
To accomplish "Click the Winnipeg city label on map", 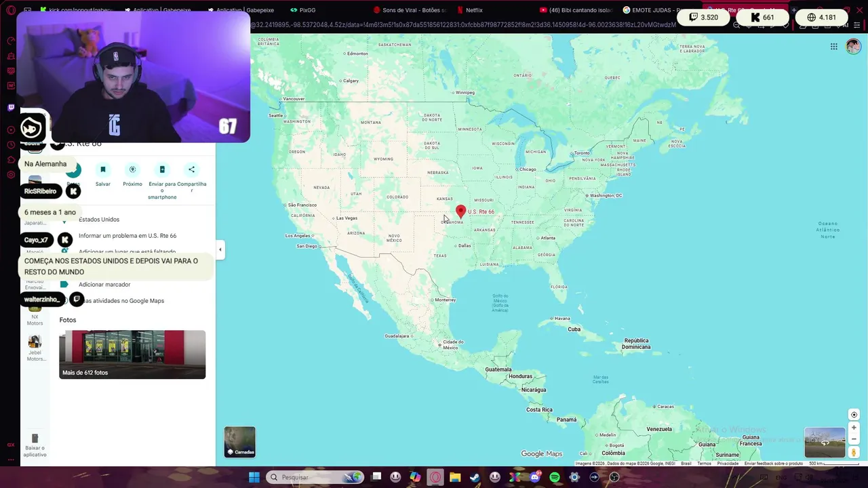I will [465, 92].
